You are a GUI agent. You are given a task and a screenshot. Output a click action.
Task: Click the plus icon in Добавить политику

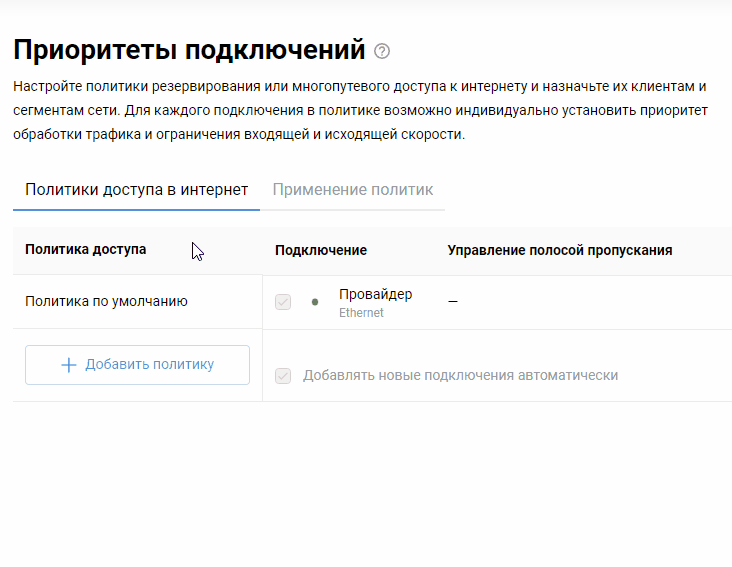pos(69,365)
